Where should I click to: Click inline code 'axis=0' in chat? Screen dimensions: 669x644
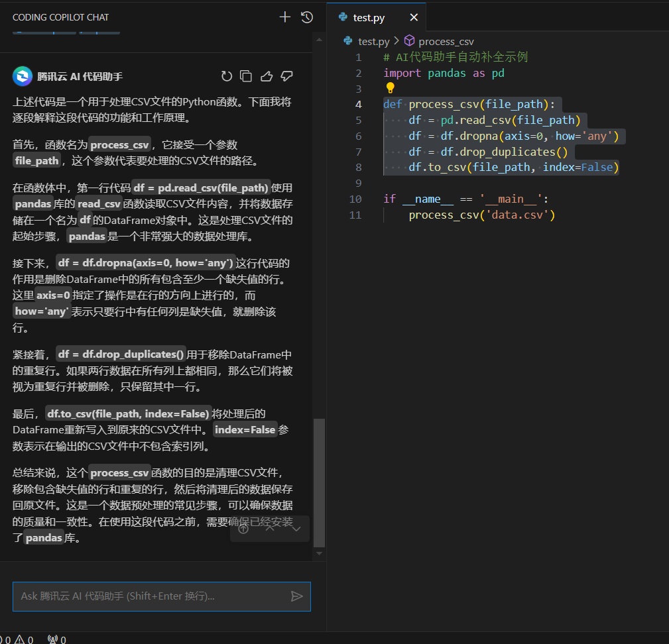tap(53, 295)
